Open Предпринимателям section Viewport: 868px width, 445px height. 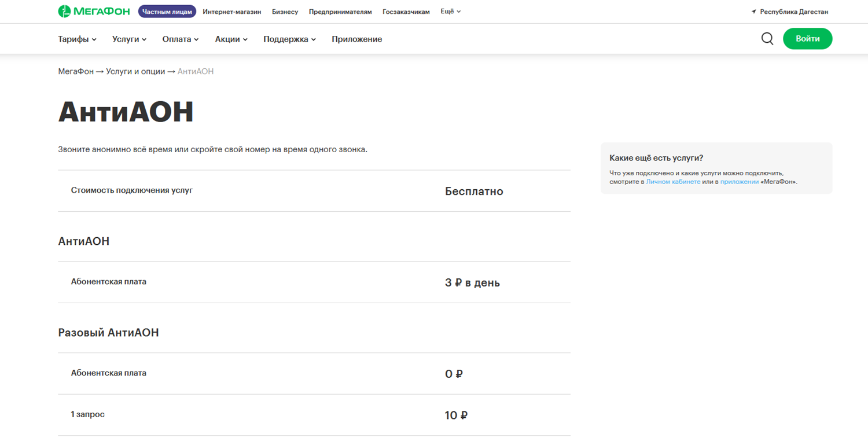[x=340, y=12]
